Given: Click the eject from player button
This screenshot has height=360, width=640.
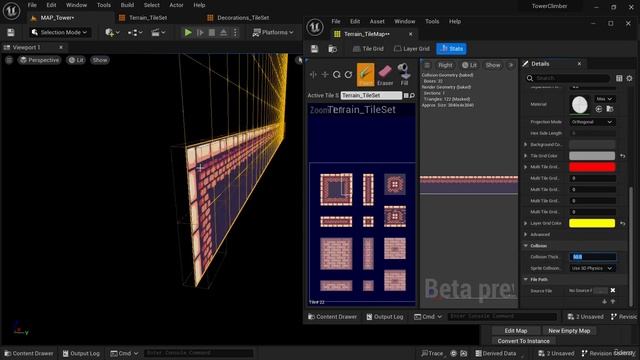Looking at the screenshot, I should [224, 32].
